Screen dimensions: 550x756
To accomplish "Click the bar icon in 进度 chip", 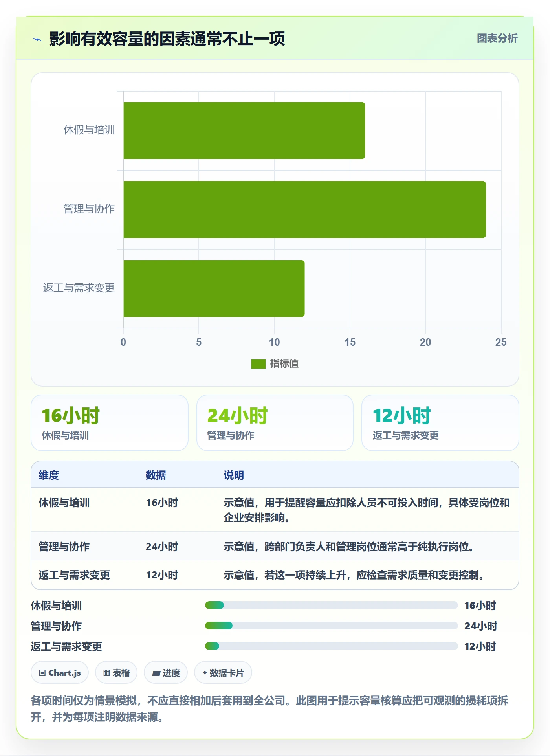I will coord(156,673).
